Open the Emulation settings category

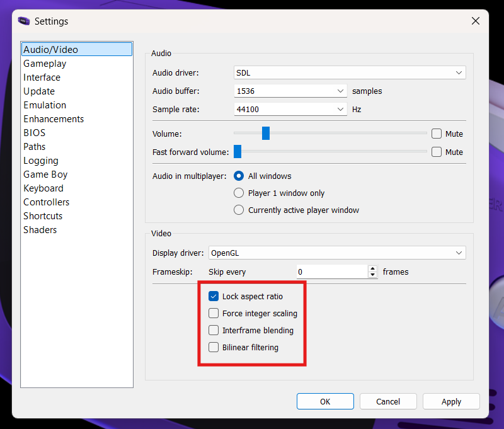(x=77, y=105)
